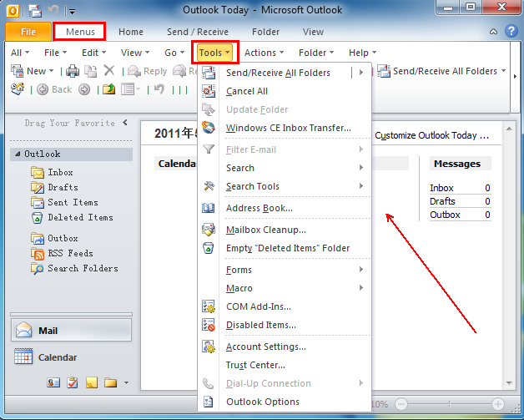Select the Sent Items folder
Image resolution: width=524 pixels, height=420 pixels.
pyautogui.click(x=64, y=202)
